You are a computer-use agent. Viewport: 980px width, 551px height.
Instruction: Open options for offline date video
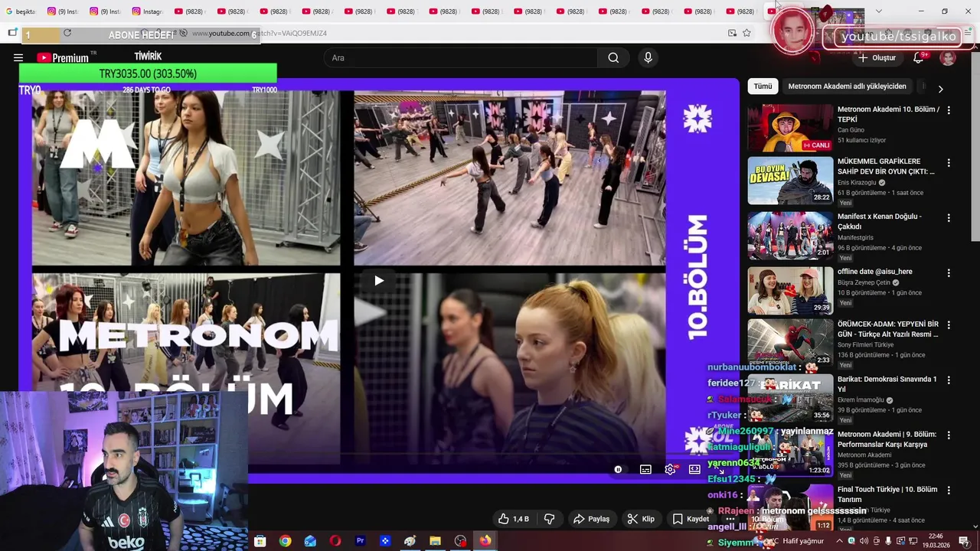pos(949,272)
